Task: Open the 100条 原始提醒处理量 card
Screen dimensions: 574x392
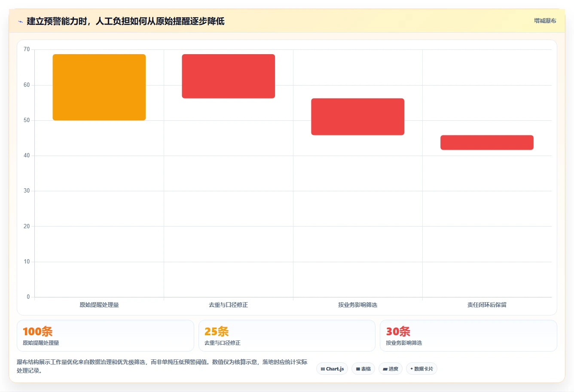Action: click(105, 336)
